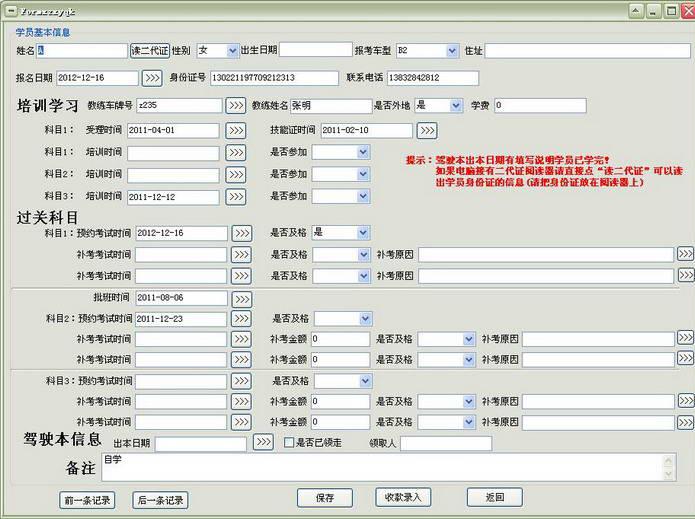Focus the 姓名 input field

point(82,51)
